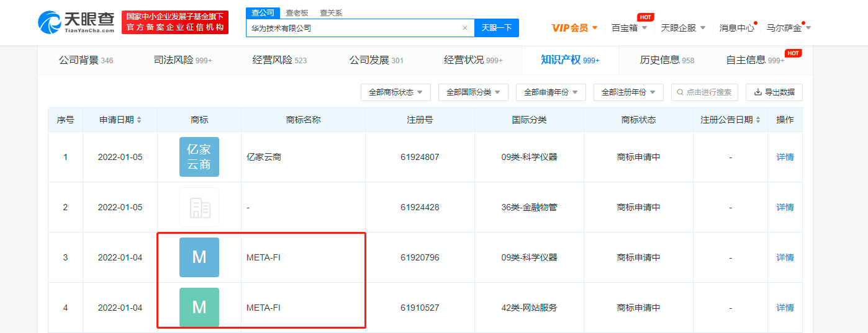Viewport: 868px width, 333px height.
Task: Open 历史信息 section tab
Action: pyautogui.click(x=667, y=60)
